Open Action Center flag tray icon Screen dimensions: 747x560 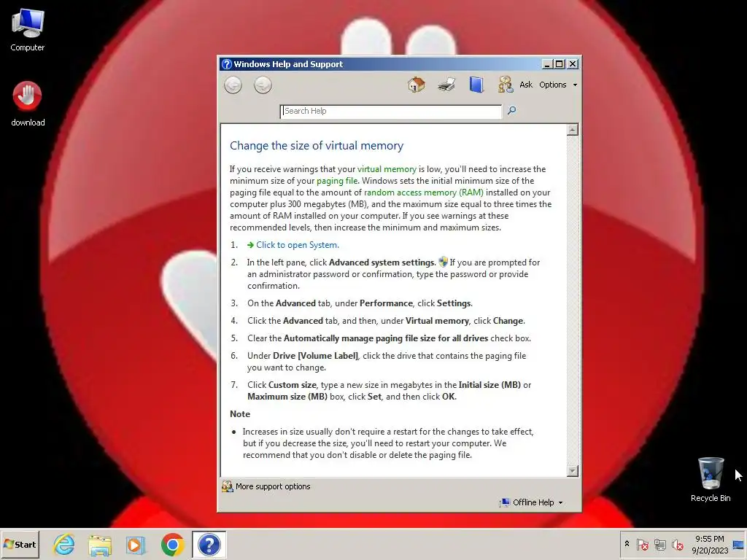pyautogui.click(x=642, y=544)
